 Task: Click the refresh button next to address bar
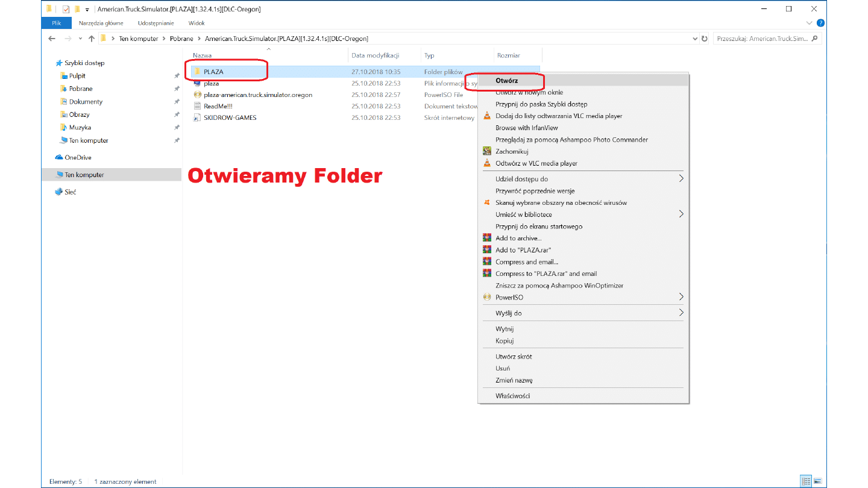(705, 39)
